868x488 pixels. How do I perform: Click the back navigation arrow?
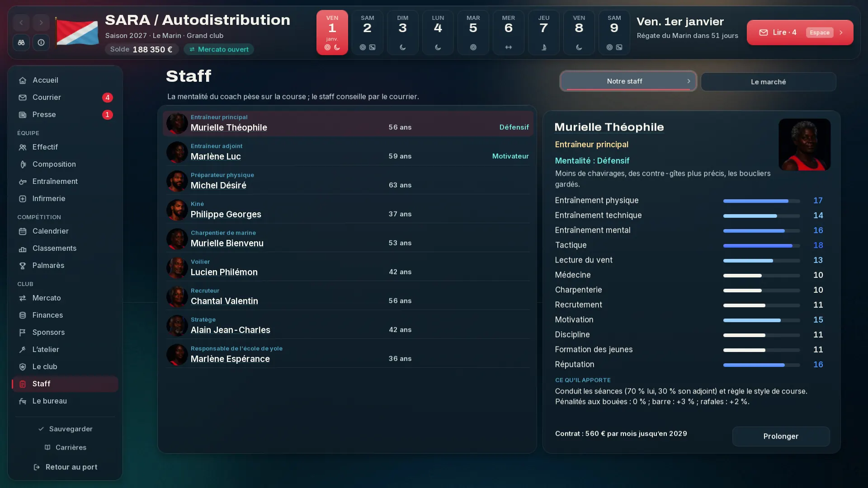point(21,23)
